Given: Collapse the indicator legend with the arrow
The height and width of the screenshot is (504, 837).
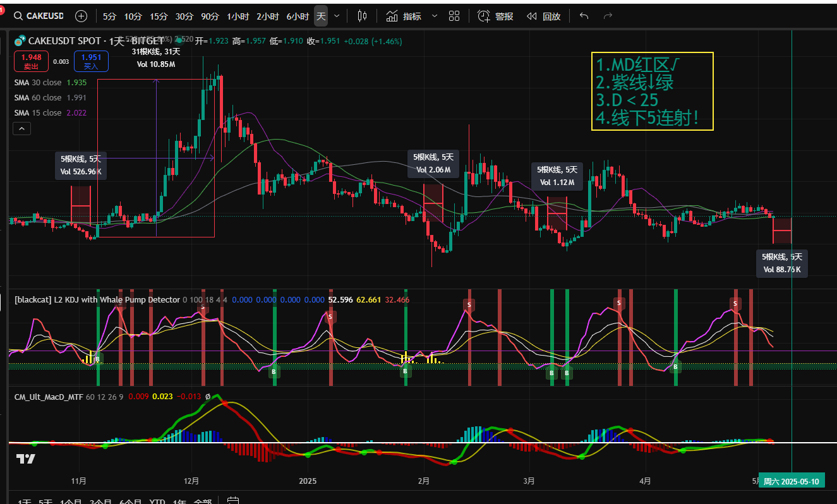Looking at the screenshot, I should pyautogui.click(x=21, y=129).
